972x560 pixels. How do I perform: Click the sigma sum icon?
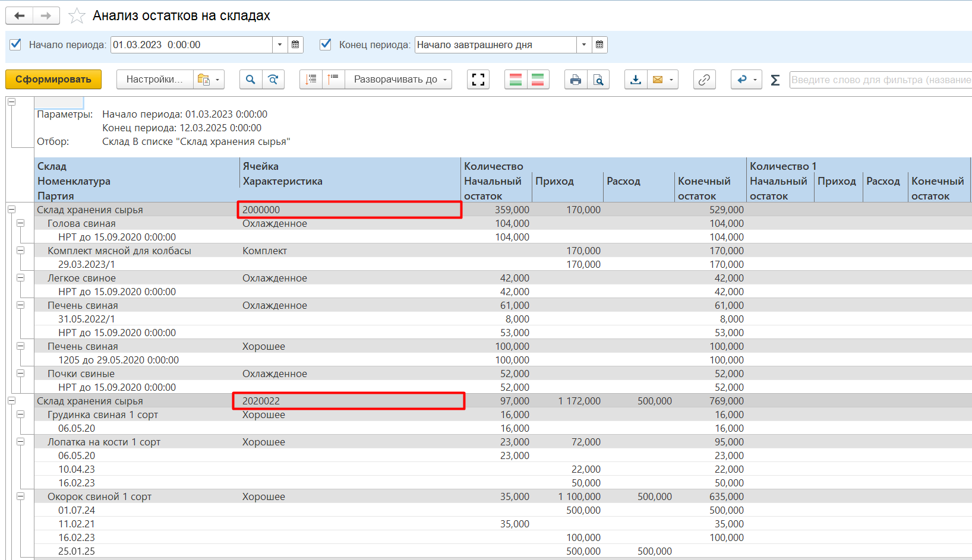775,80
